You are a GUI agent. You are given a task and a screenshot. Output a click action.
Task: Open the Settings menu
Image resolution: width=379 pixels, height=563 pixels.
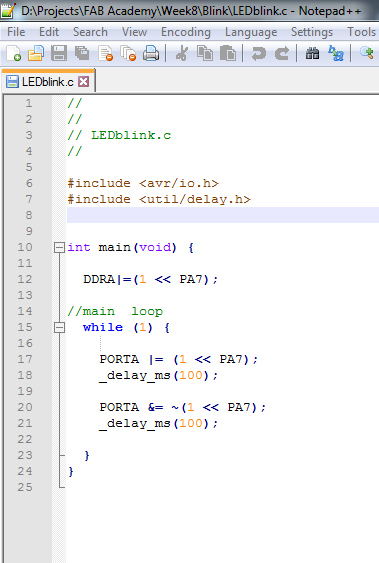pos(312,32)
